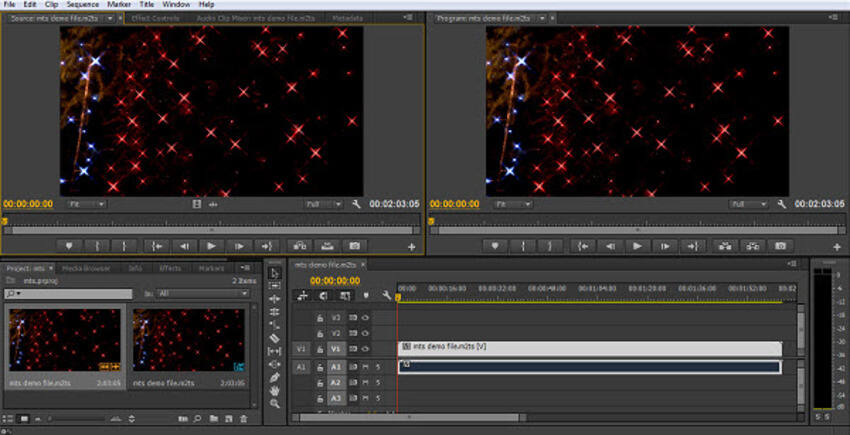
Task: Mute audio track A1
Action: (x=365, y=367)
